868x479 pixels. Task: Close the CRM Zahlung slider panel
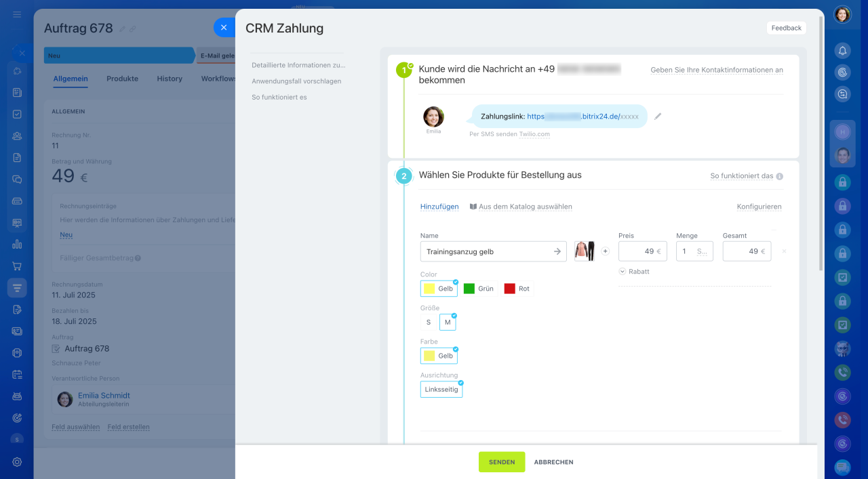click(224, 27)
